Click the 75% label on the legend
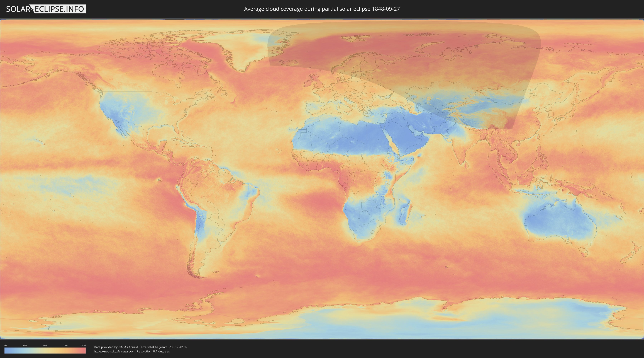The height and width of the screenshot is (358, 644). (65, 345)
